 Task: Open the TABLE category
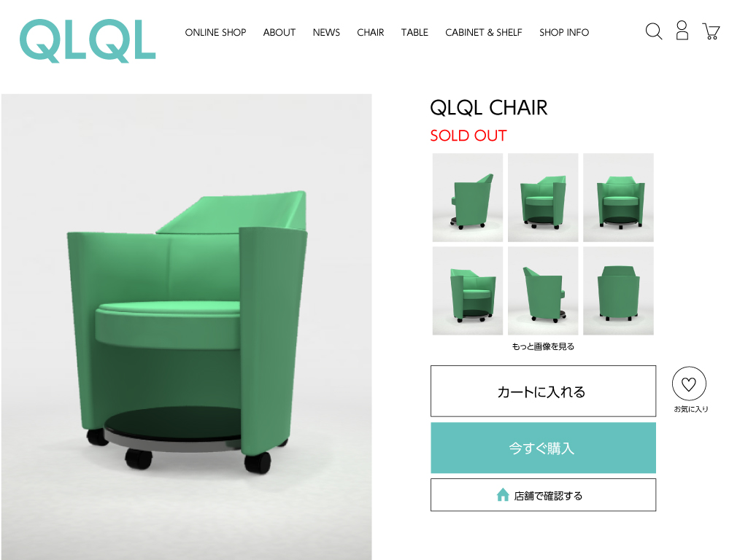(x=415, y=32)
